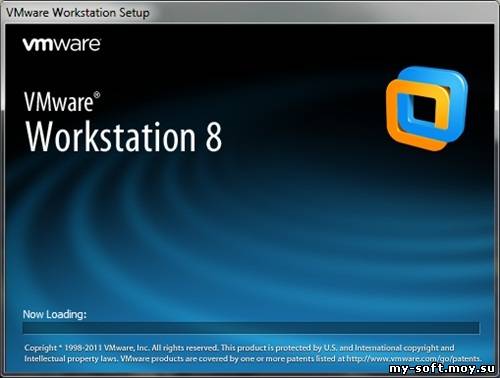Click the U.S. and International copyright text
This screenshot has width=500, height=378.
tap(389, 348)
